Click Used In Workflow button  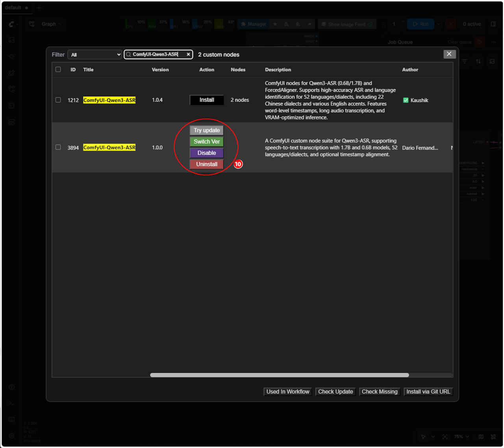[288, 392]
